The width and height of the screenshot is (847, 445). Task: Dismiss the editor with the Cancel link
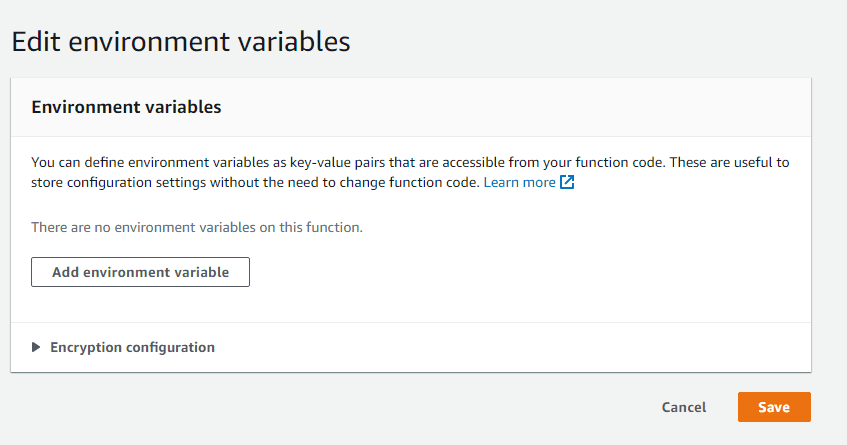pyautogui.click(x=684, y=407)
